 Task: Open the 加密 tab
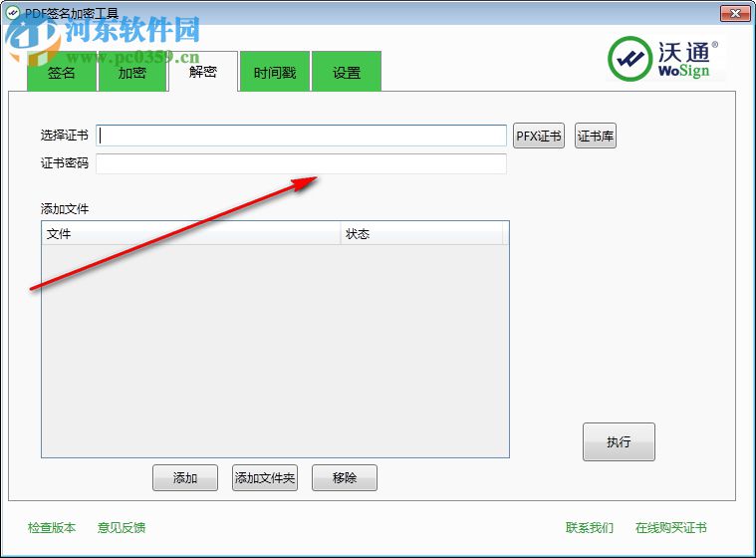(x=132, y=72)
